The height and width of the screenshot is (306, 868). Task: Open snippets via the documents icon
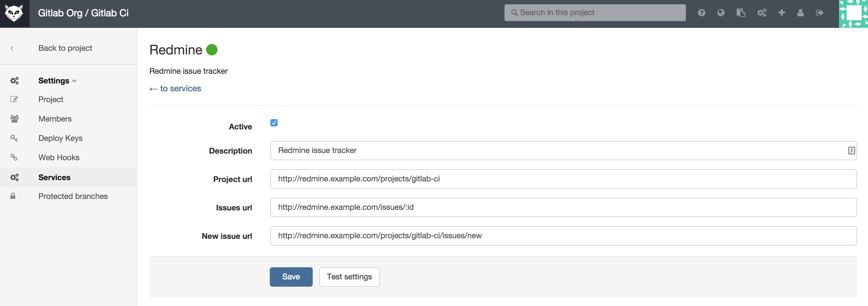[741, 12]
